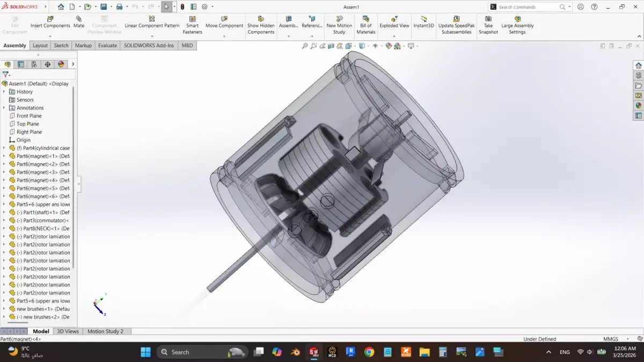Toggle Instant3D
This screenshot has width=644, height=362.
click(x=424, y=22)
